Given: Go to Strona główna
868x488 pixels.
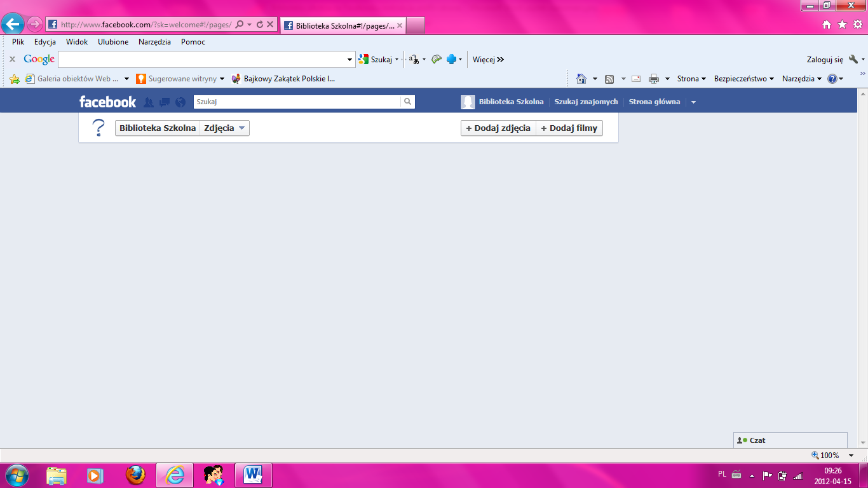Looking at the screenshot, I should coord(654,102).
